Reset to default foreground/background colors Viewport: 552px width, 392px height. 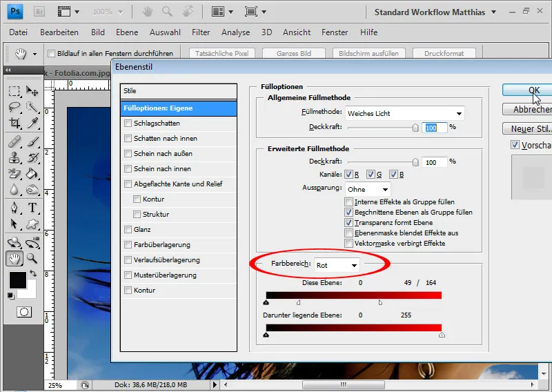pos(10,296)
